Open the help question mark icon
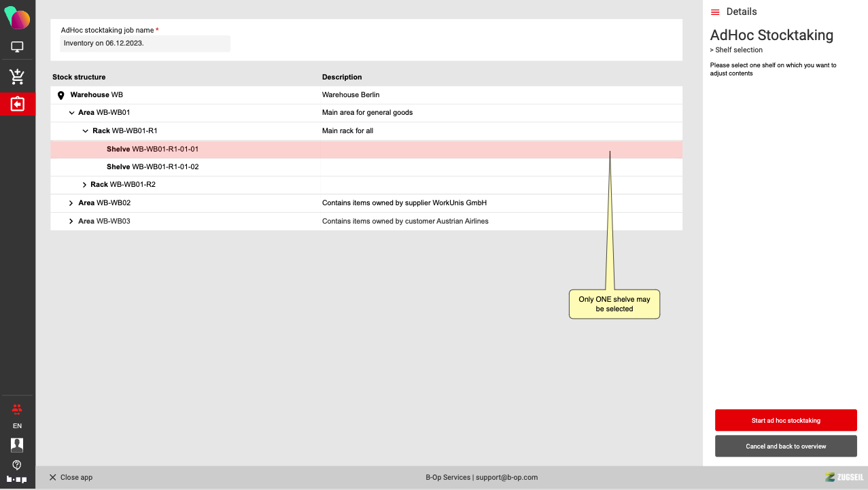This screenshot has width=868, height=490. click(17, 465)
